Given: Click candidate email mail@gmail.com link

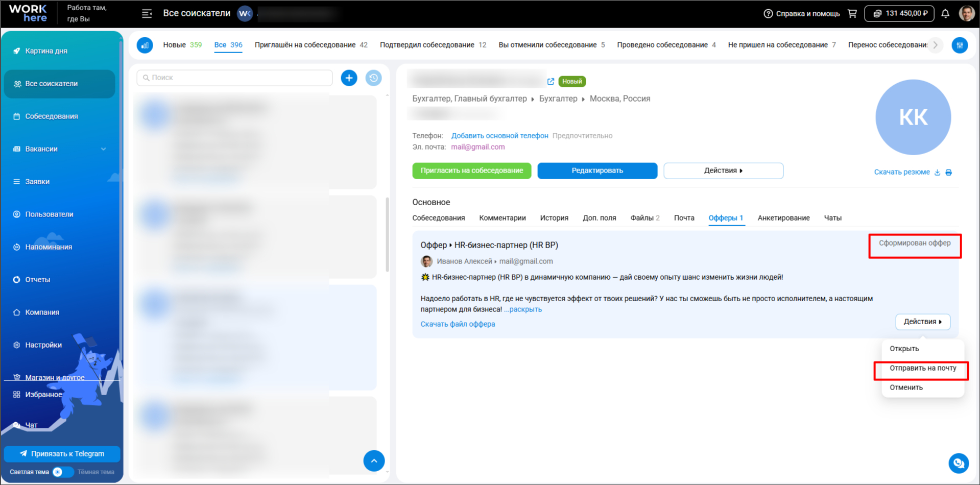Looking at the screenshot, I should coord(478,147).
